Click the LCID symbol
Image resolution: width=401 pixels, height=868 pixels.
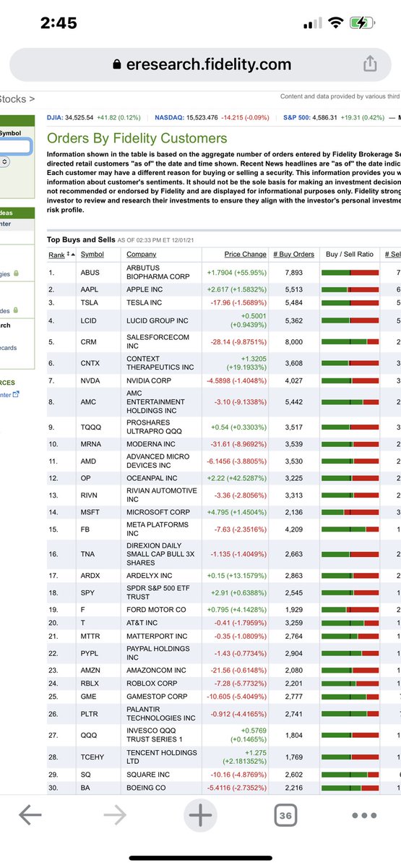point(90,320)
